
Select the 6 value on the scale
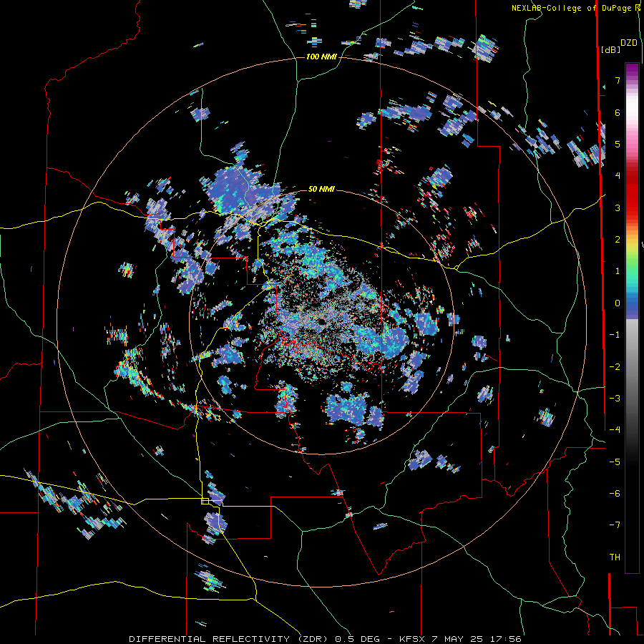pos(618,112)
